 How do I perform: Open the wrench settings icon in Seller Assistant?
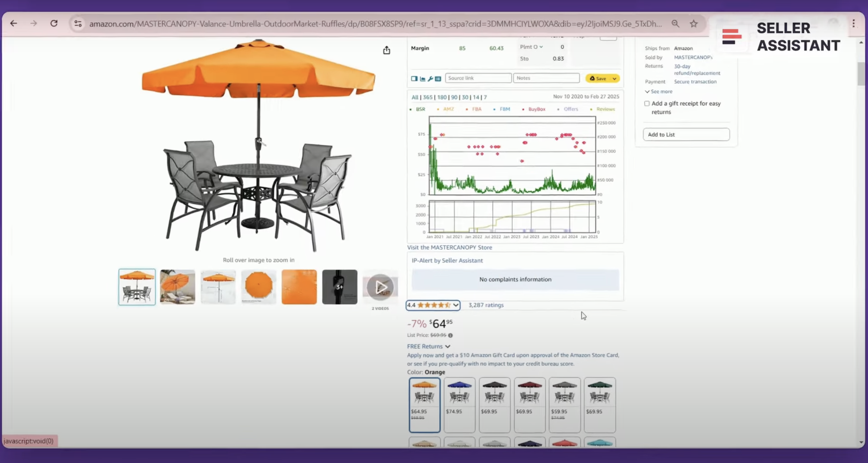coord(430,79)
